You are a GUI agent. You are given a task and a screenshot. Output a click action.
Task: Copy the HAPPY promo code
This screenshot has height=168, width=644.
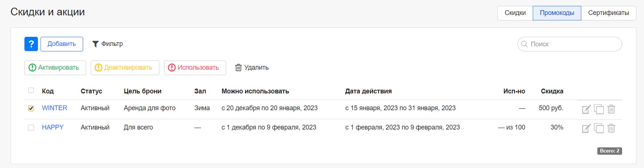point(599,128)
